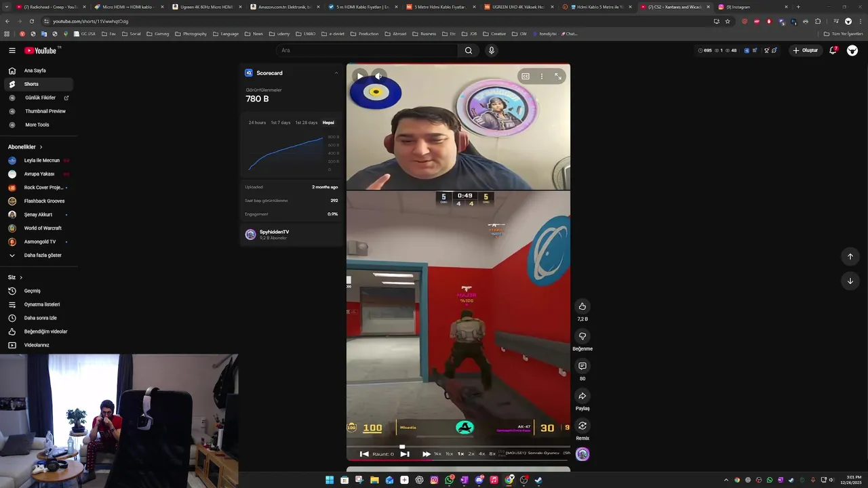Select the 1st 7 days tab

281,123
